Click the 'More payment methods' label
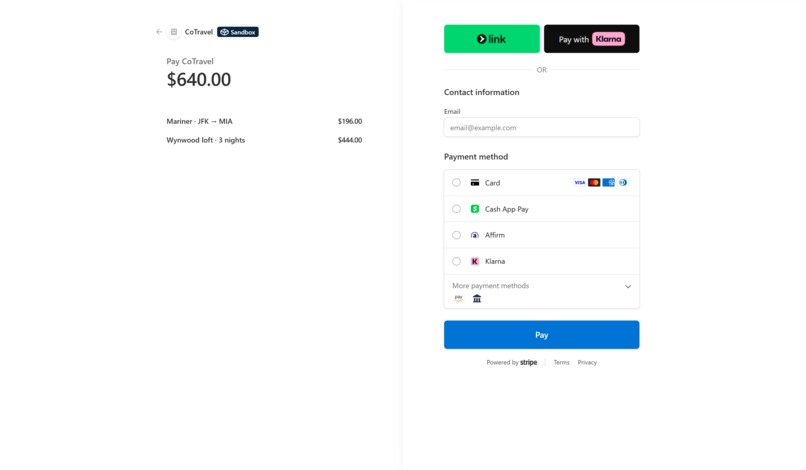Image resolution: width=806 pixels, height=470 pixels. coord(490,285)
